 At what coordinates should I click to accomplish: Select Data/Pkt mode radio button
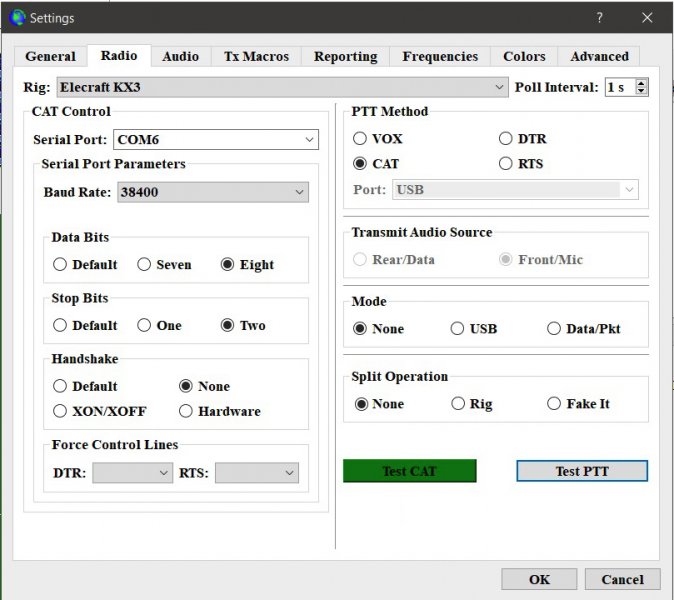coord(554,329)
